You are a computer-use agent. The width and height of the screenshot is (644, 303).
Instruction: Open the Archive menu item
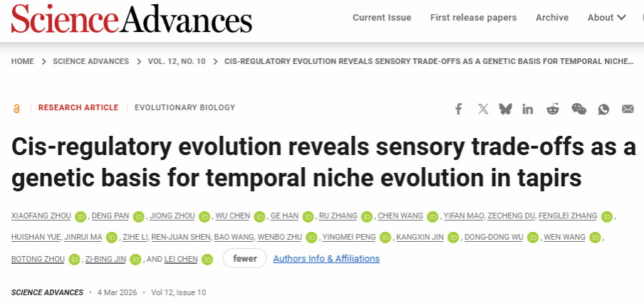552,17
